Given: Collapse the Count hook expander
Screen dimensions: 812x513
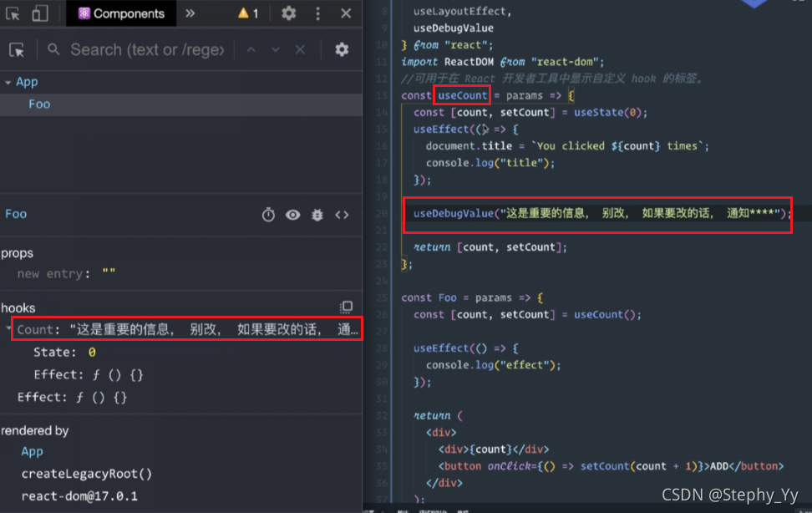Looking at the screenshot, I should (x=8, y=328).
